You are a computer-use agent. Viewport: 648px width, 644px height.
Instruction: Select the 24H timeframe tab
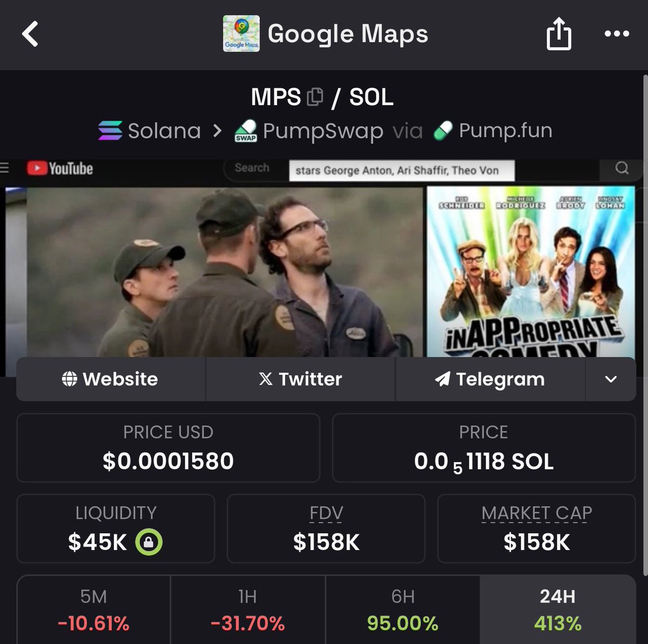558,610
